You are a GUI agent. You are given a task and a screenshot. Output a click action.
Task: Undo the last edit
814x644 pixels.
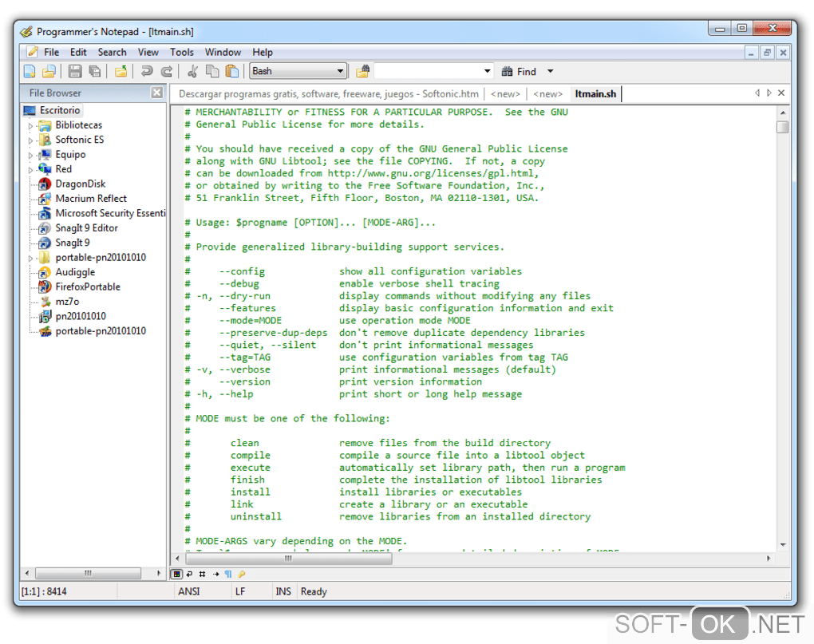(x=147, y=71)
